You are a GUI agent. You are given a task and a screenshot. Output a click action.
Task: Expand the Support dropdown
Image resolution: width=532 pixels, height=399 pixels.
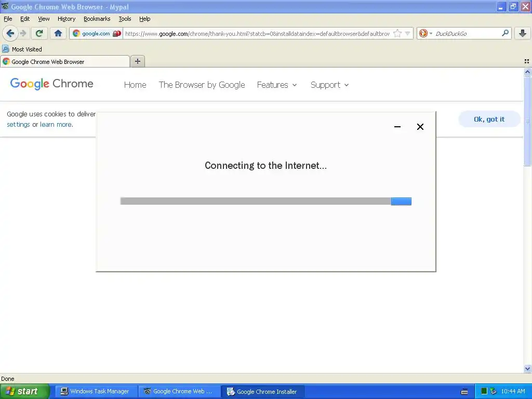tap(329, 85)
